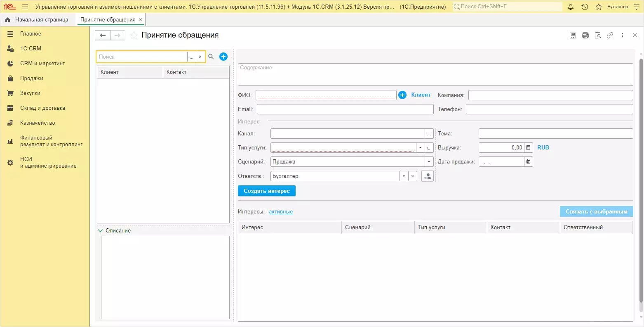The width and height of the screenshot is (644, 327).
Task: Click the save diskette icon in form toolbar
Action: [573, 36]
